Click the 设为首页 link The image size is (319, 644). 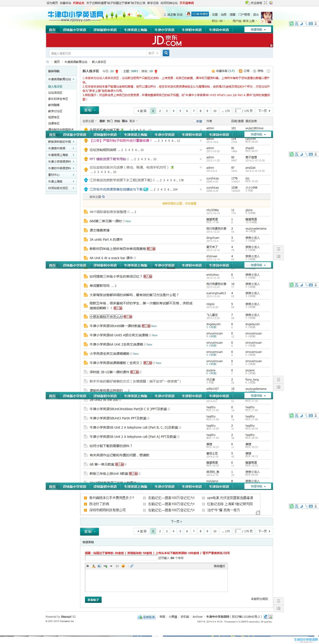[52, 3]
